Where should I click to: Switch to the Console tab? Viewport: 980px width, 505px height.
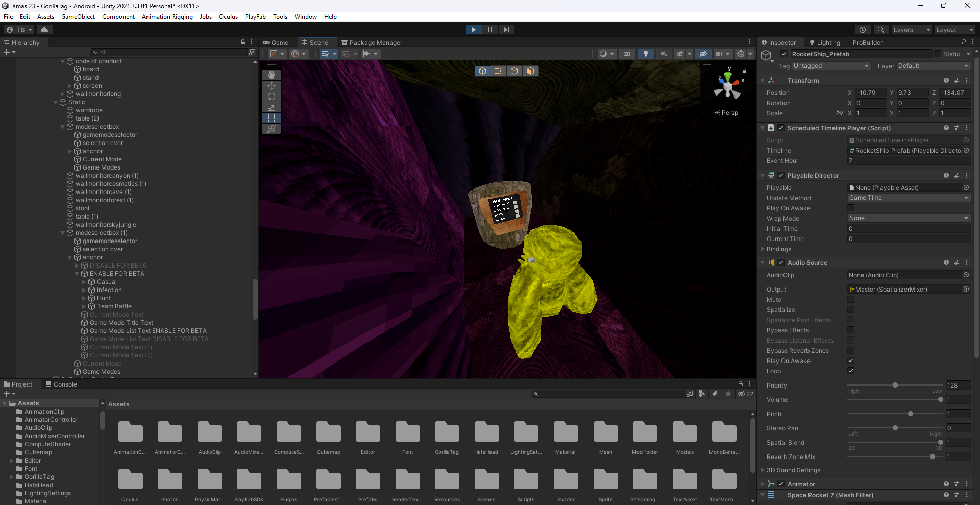61,384
